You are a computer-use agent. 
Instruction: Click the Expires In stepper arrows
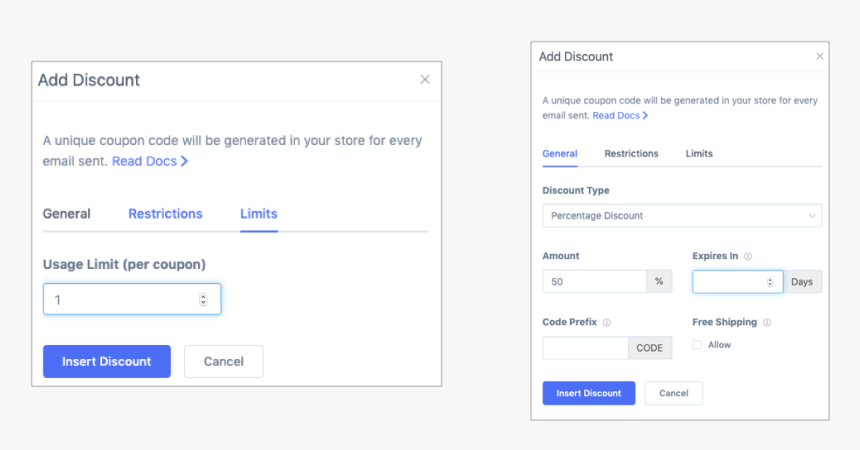pos(769,282)
